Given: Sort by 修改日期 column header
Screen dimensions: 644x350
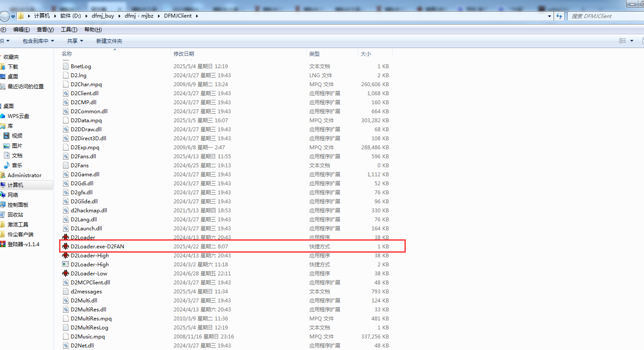Looking at the screenshot, I should pyautogui.click(x=238, y=54).
